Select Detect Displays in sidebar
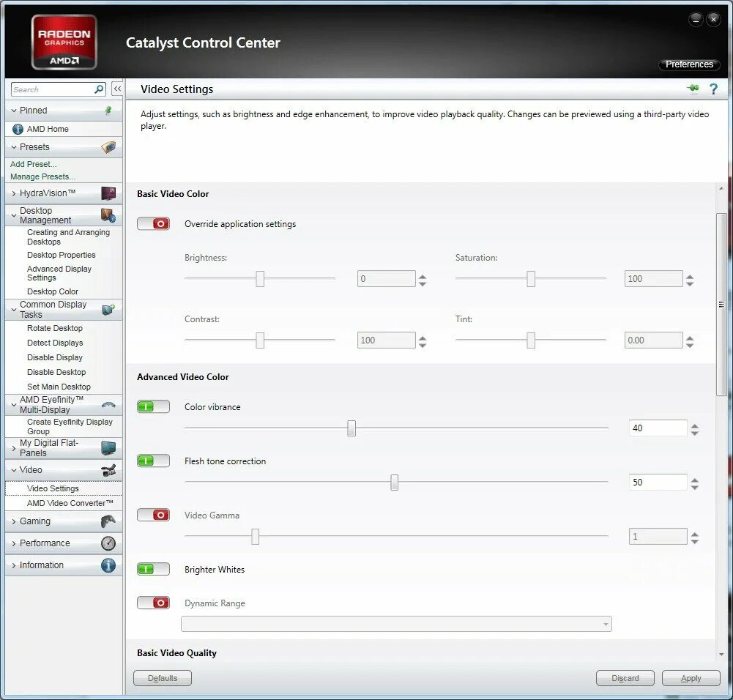733x700 pixels. pos(55,343)
